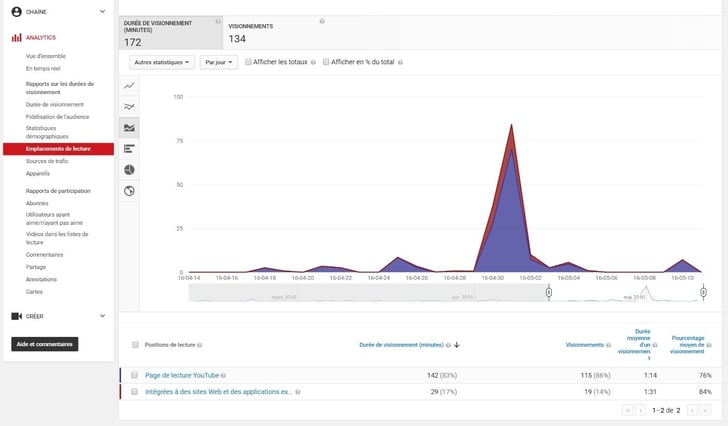The image size is (728, 426).
Task: Open the interactive map globe icon
Action: 129,190
